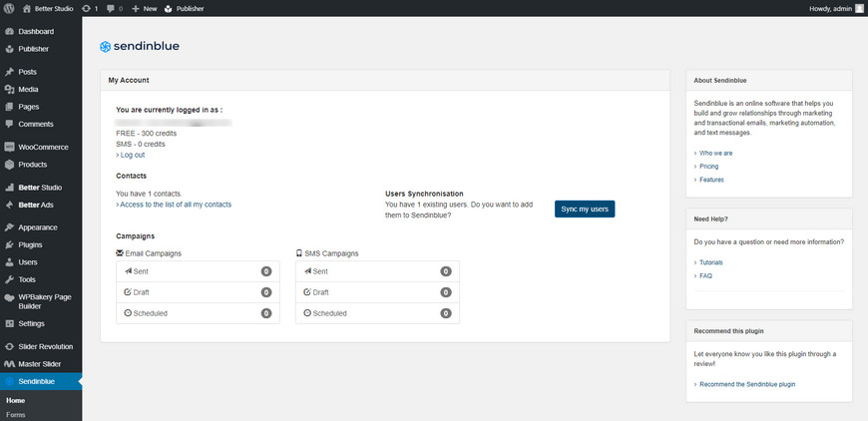Click the Master Slider icon
Viewport: 868px width, 421px height.
9,364
